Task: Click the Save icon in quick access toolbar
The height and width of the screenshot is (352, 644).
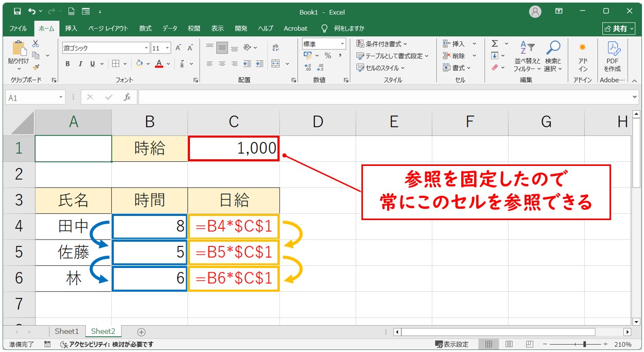Action: coord(17,11)
